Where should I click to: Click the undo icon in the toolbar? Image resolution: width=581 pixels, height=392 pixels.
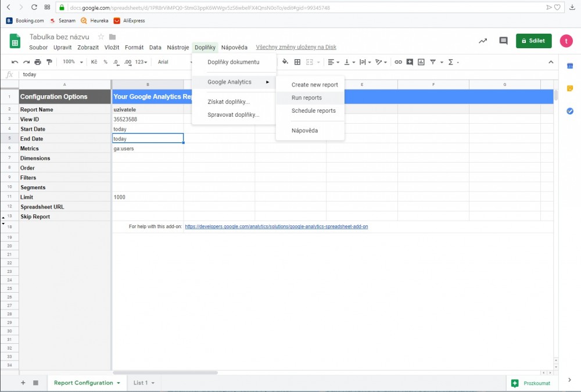(x=15, y=62)
